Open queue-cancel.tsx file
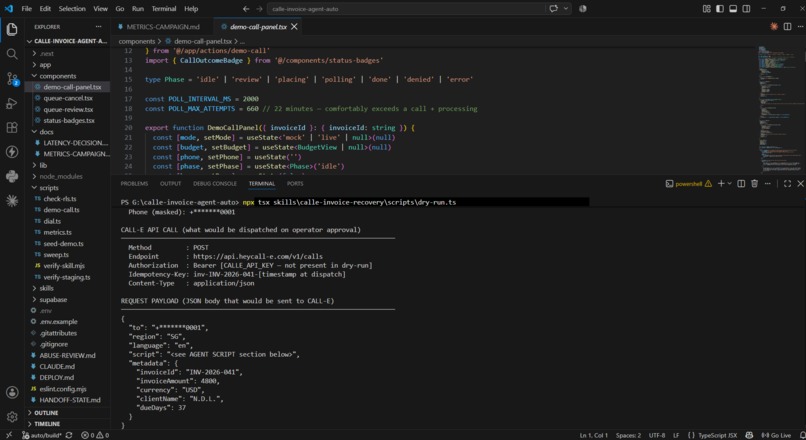The width and height of the screenshot is (806, 440). [68, 98]
